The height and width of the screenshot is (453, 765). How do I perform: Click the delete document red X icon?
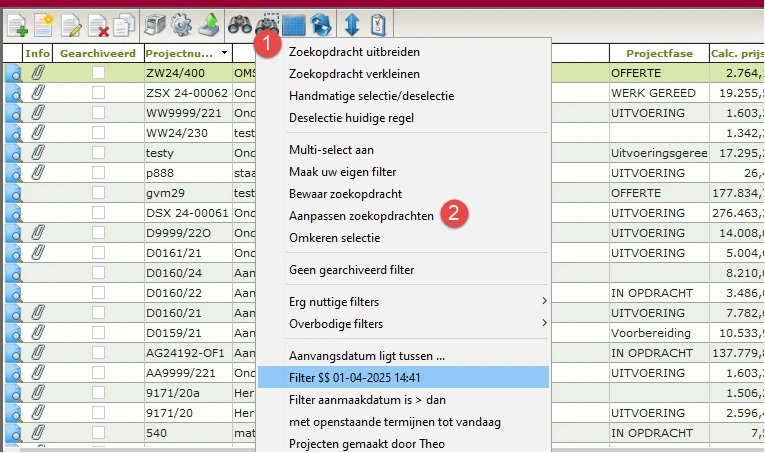pos(98,24)
